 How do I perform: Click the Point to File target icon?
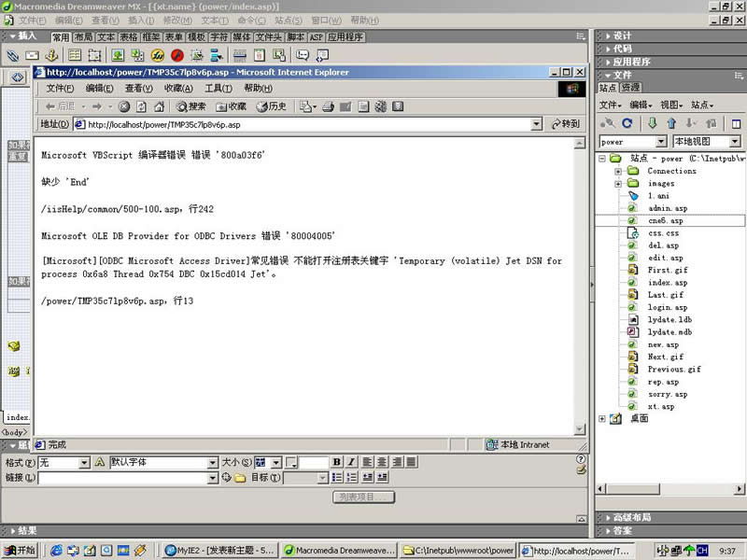[x=226, y=477]
